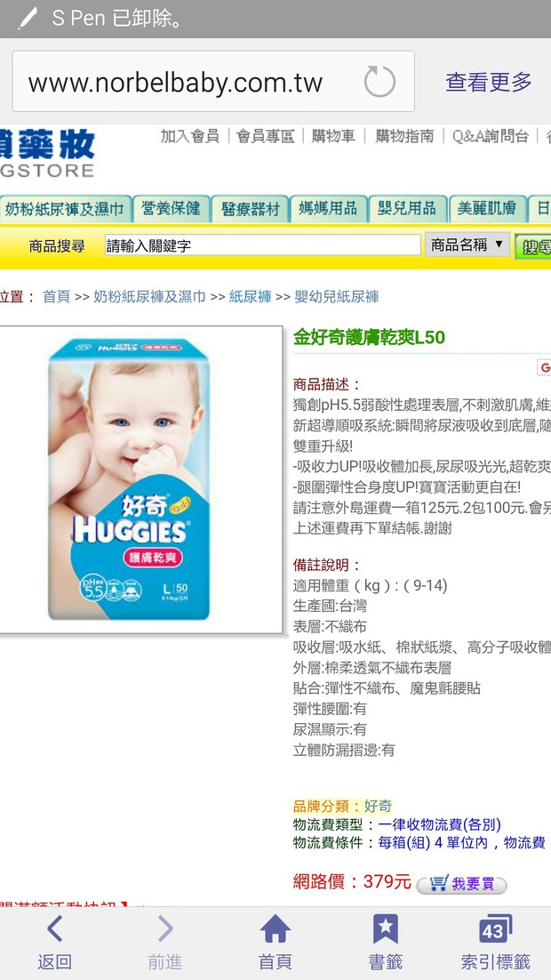The height and width of the screenshot is (980, 551).
Task: Select the 奶粉紙尿褲及濕巾 category tab
Action: (65, 209)
